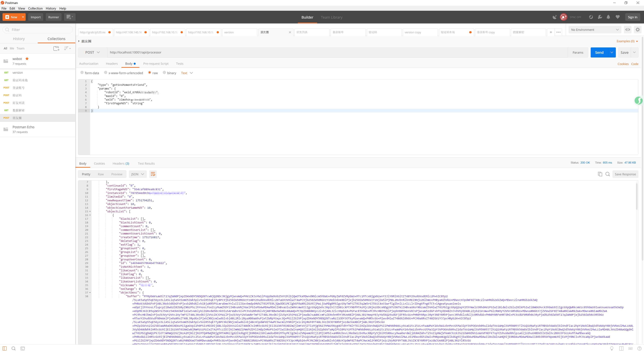
Task: Search within response body icon
Action: (x=607, y=174)
